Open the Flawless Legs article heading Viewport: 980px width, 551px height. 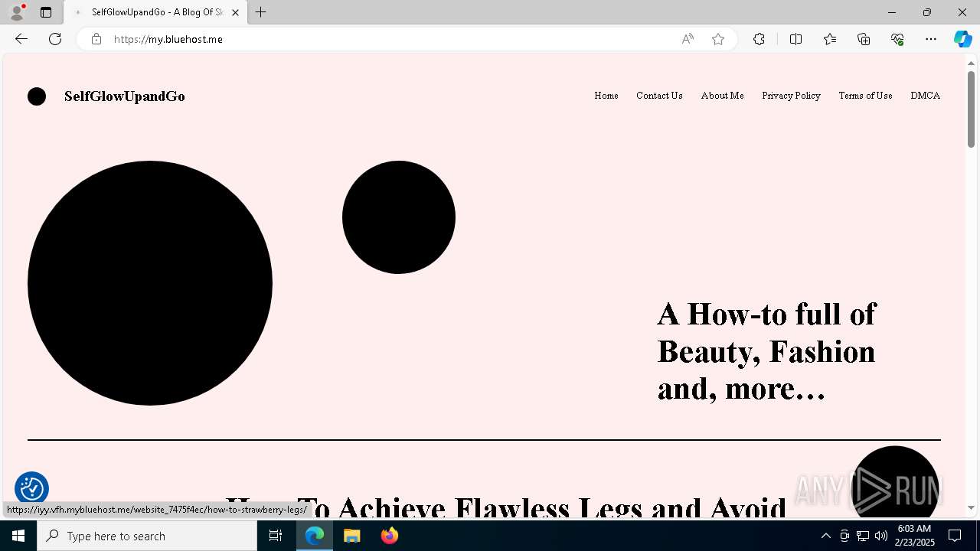[505, 508]
